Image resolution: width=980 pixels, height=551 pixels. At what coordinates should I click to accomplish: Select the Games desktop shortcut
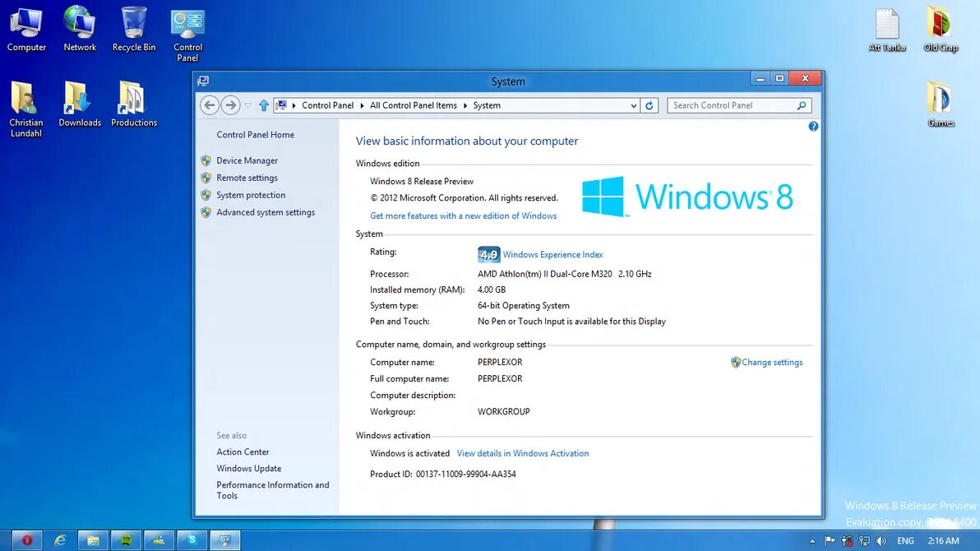[940, 104]
